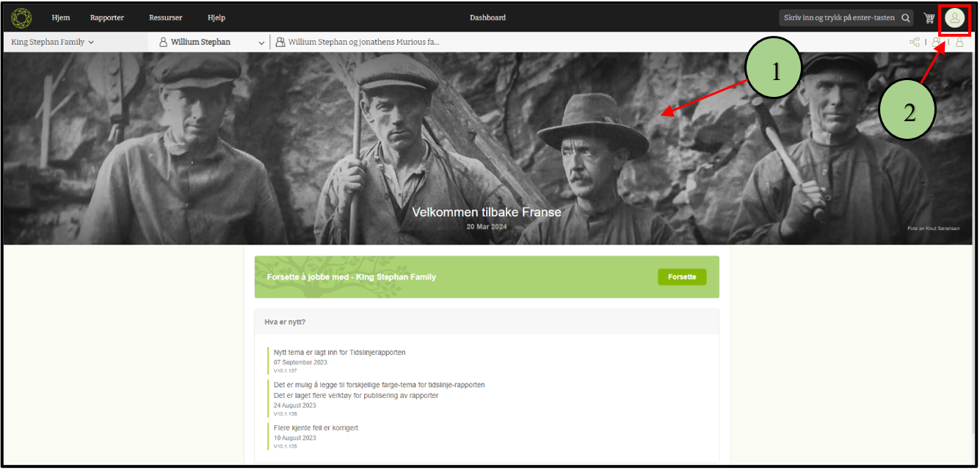Open the single person view icon
980x470 pixels.
(959, 43)
